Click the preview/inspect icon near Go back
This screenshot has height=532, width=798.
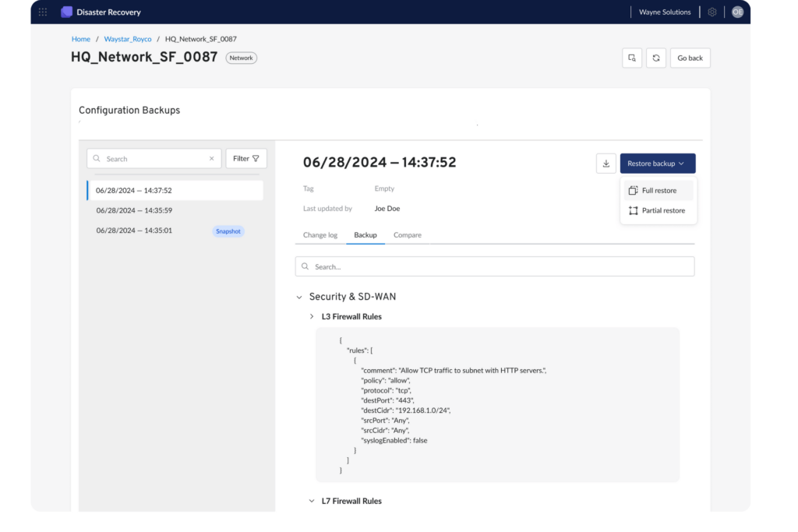click(631, 58)
